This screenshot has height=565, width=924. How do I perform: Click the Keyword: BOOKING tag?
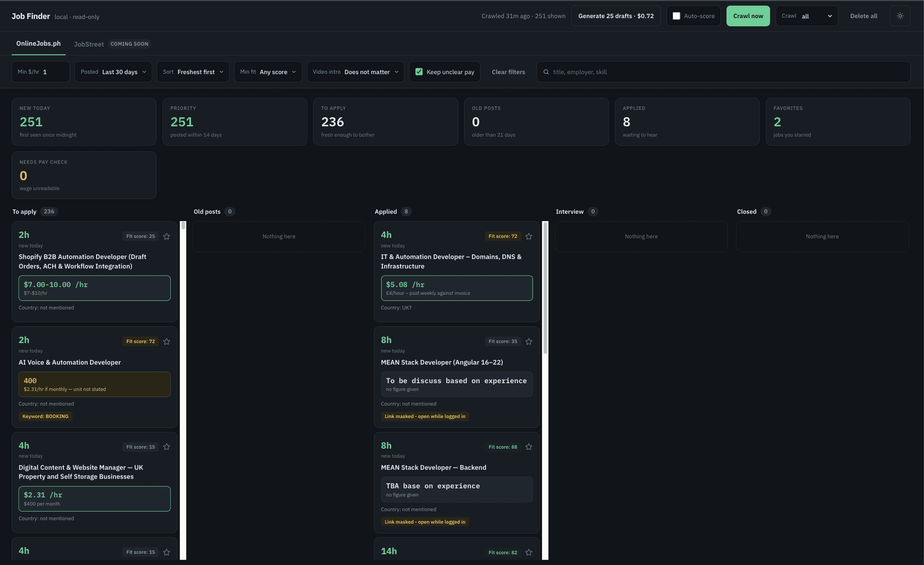tap(45, 416)
